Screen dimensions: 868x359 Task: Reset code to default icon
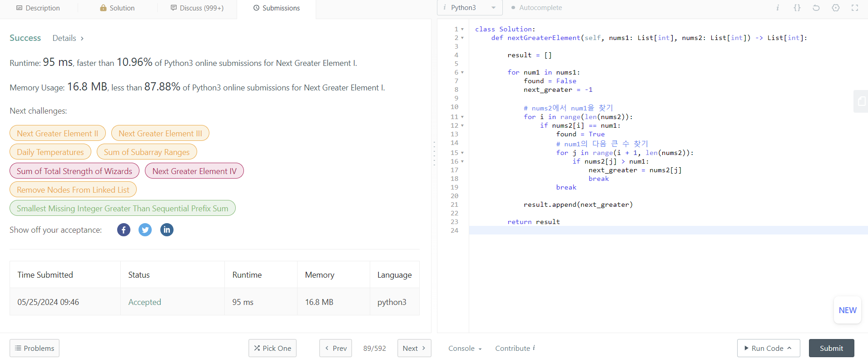[816, 8]
